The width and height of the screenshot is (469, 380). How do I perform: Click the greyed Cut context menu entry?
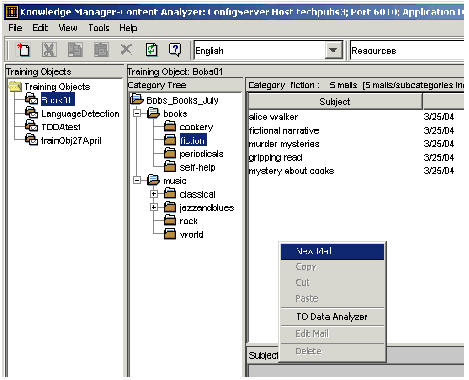pyautogui.click(x=332, y=282)
